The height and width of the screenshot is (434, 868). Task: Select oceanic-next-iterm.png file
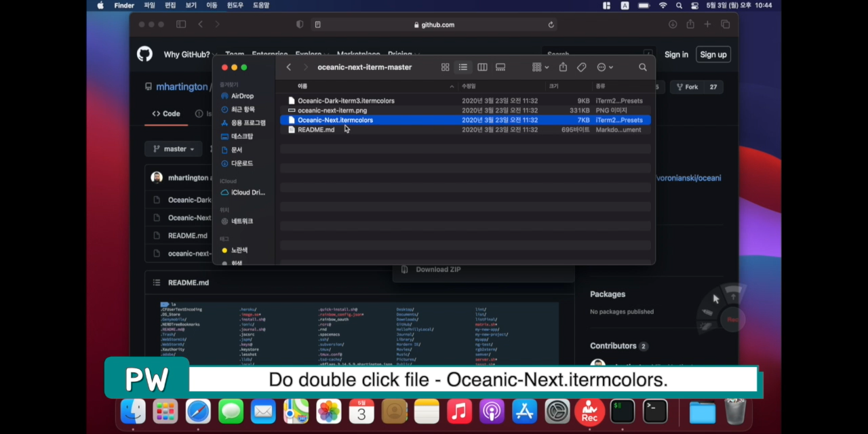(x=465, y=110)
